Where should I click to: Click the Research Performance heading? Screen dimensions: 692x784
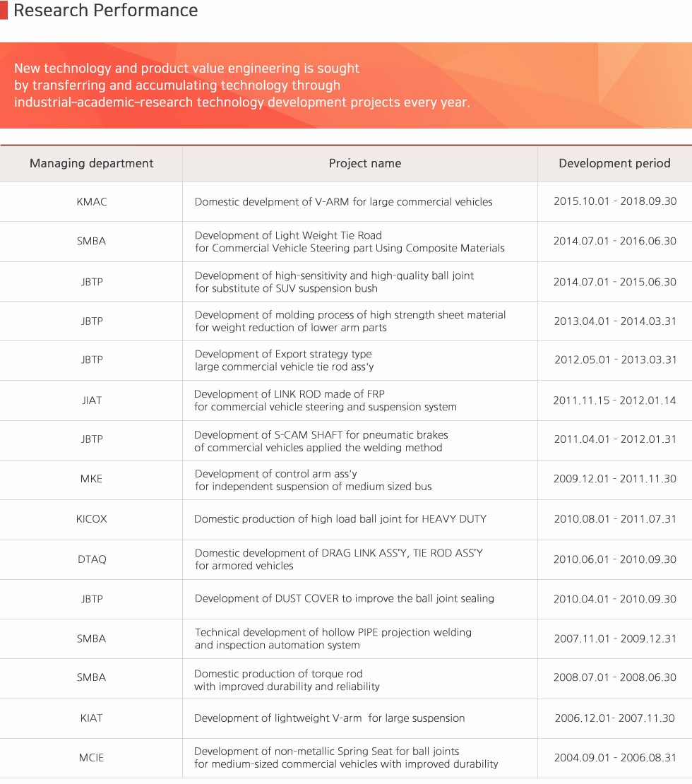[x=105, y=11]
